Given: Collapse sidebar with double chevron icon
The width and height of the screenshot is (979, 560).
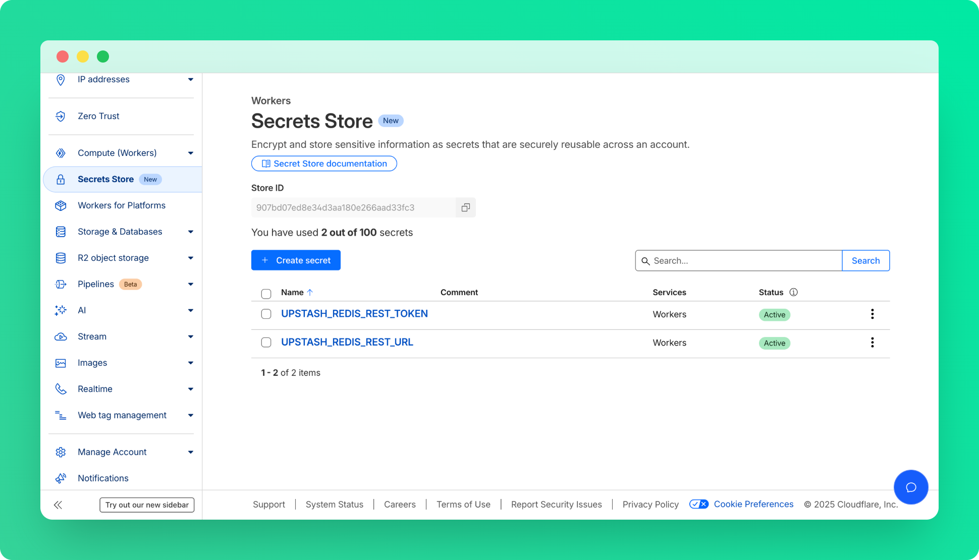Looking at the screenshot, I should [58, 505].
